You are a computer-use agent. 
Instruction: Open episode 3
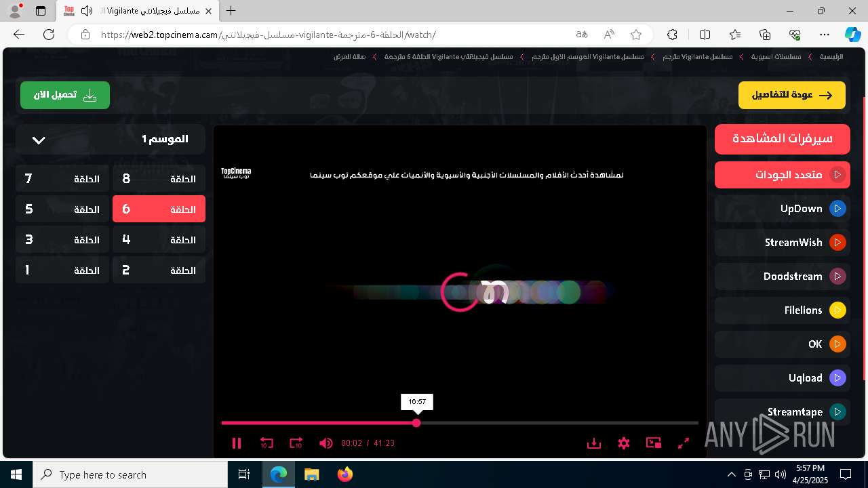pos(62,240)
